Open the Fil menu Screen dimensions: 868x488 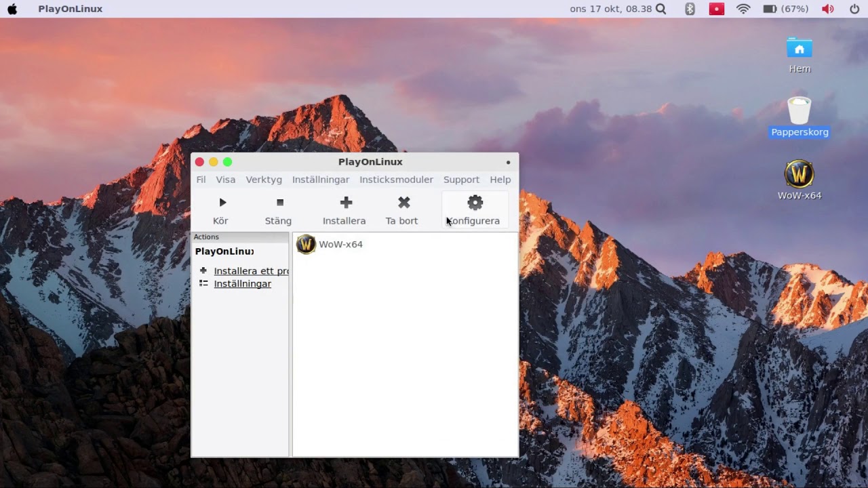click(x=201, y=180)
